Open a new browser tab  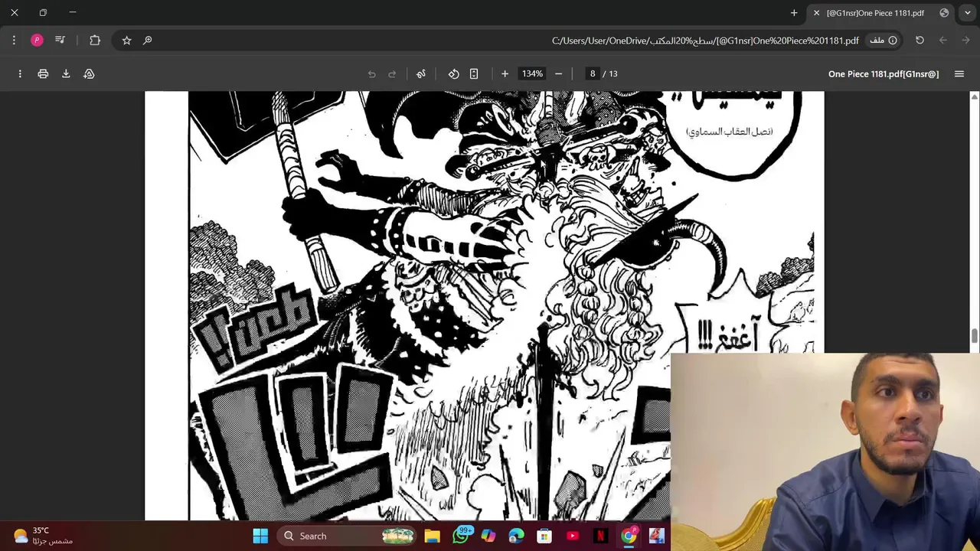click(794, 13)
